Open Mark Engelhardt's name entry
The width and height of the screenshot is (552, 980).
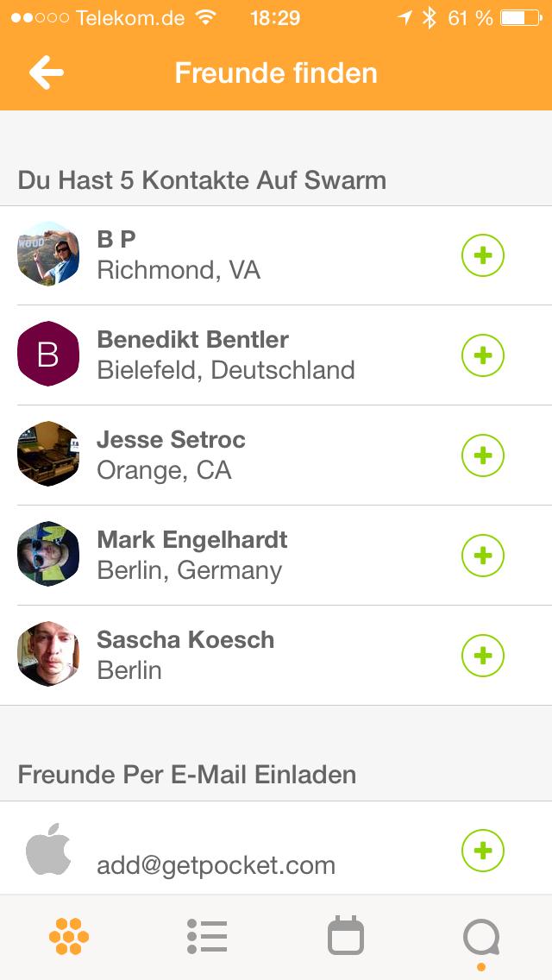(x=192, y=539)
